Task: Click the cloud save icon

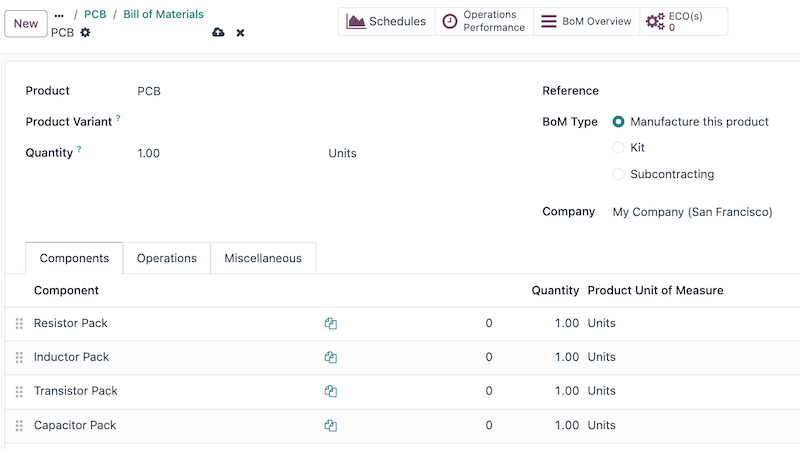Action: click(x=218, y=33)
